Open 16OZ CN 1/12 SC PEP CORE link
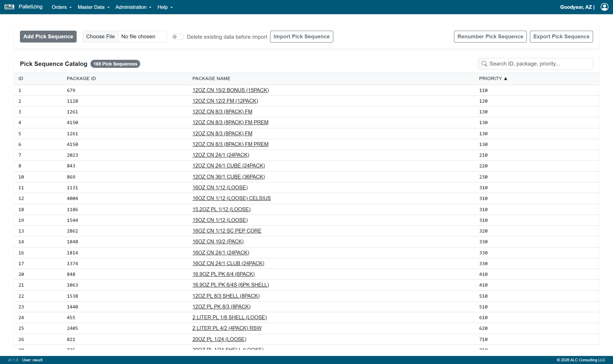 (227, 231)
